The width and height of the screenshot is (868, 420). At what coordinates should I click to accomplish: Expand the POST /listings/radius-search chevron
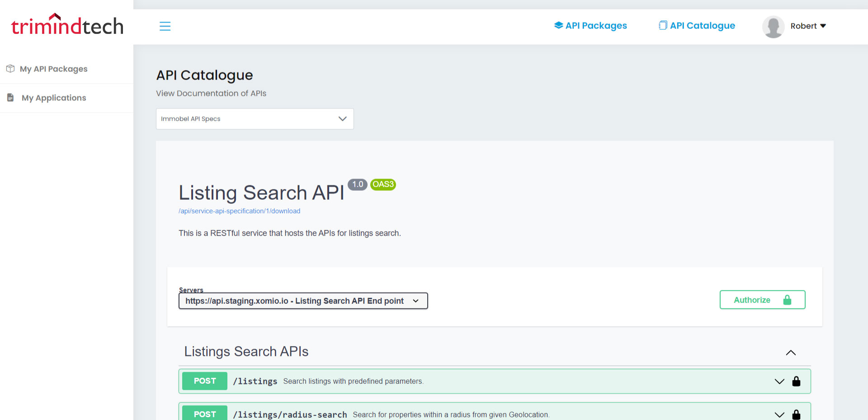(779, 414)
